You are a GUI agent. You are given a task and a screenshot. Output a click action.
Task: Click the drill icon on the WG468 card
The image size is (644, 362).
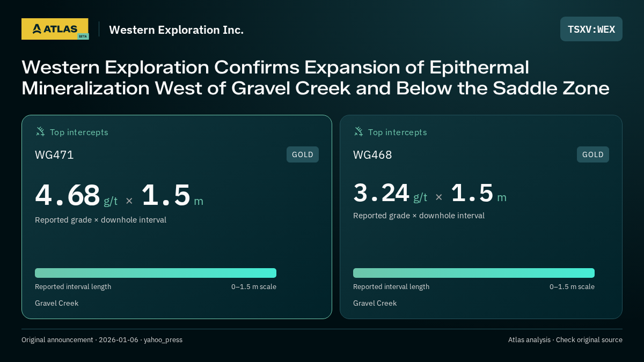[358, 131]
